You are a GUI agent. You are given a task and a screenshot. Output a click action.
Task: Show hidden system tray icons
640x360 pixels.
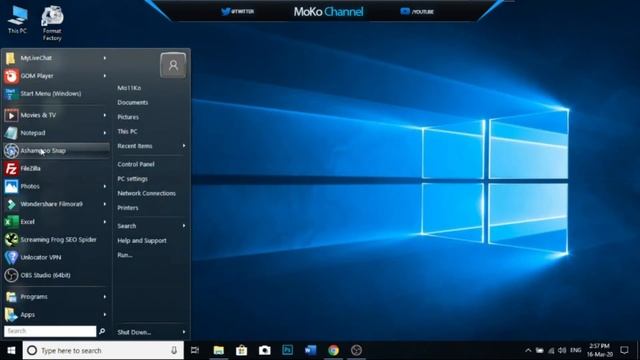[x=528, y=350]
